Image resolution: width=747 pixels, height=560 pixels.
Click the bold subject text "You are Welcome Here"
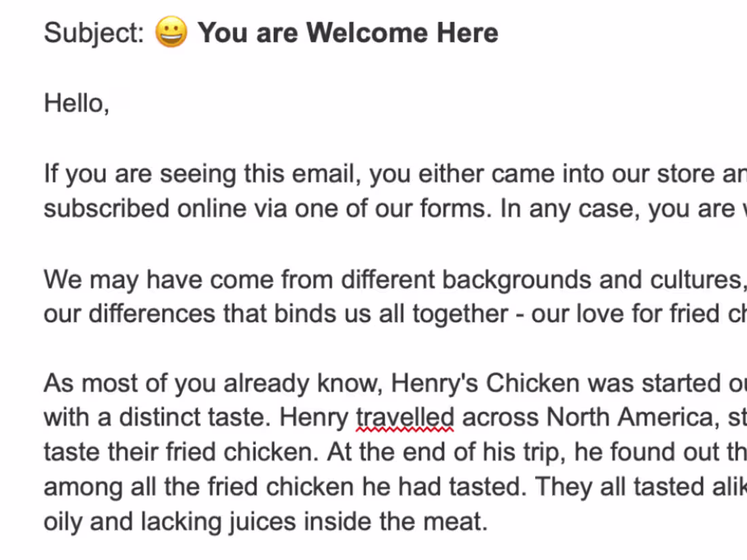(348, 33)
